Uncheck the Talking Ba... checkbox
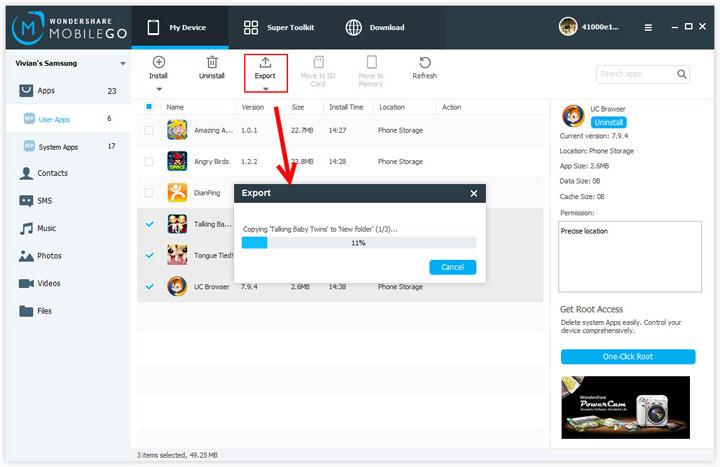Image resolution: width=720 pixels, height=467 pixels. tap(149, 224)
